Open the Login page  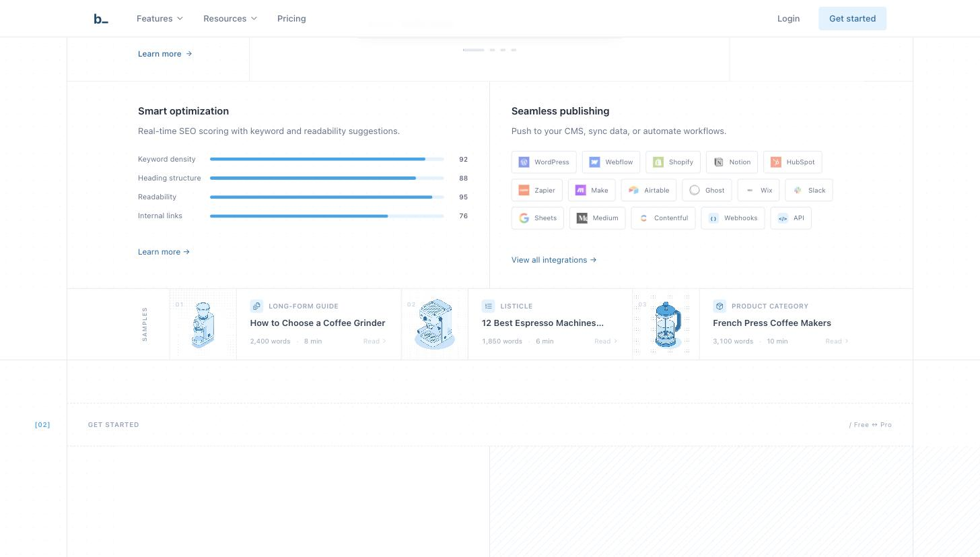(788, 19)
